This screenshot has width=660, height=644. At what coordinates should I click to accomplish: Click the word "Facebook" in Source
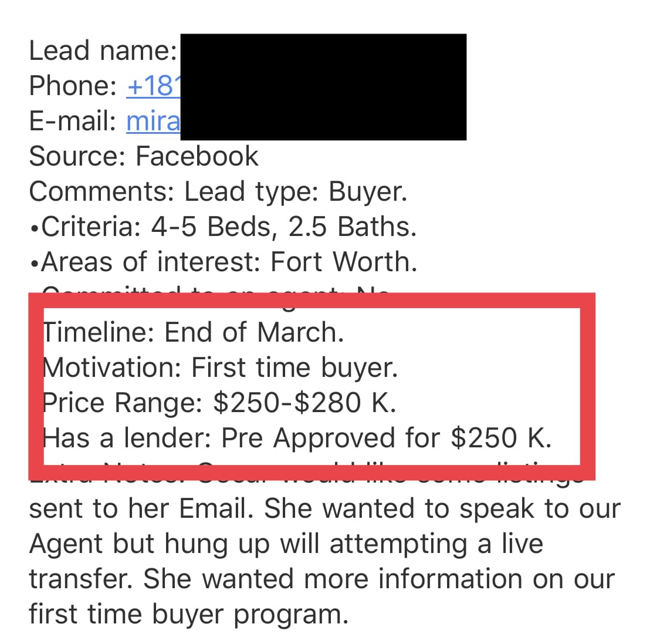(x=197, y=156)
